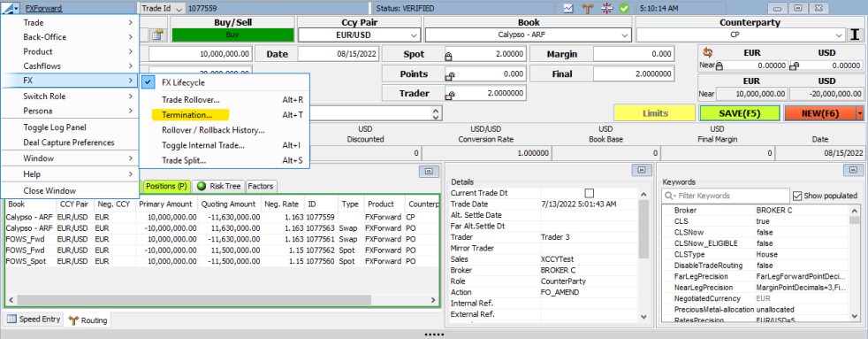This screenshot has width=868, height=339.
Task: Expand the Switch Role submenu
Action: [x=69, y=96]
